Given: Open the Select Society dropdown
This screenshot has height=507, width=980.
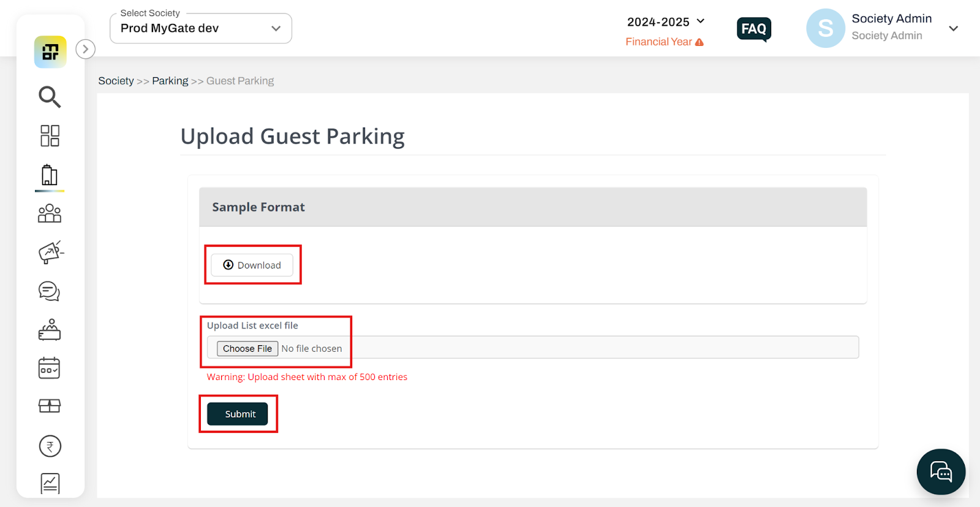Looking at the screenshot, I should point(201,28).
